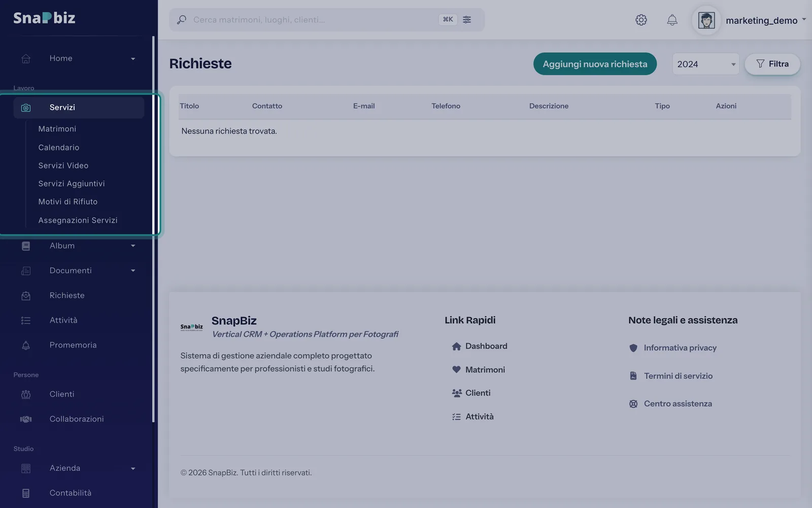Open Calendario under Servizi
Viewport: 812px width, 508px height.
59,147
